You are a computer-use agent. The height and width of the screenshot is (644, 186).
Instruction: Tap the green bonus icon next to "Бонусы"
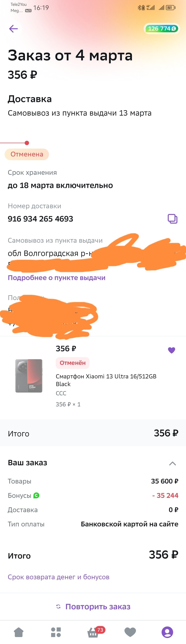[x=36, y=495]
